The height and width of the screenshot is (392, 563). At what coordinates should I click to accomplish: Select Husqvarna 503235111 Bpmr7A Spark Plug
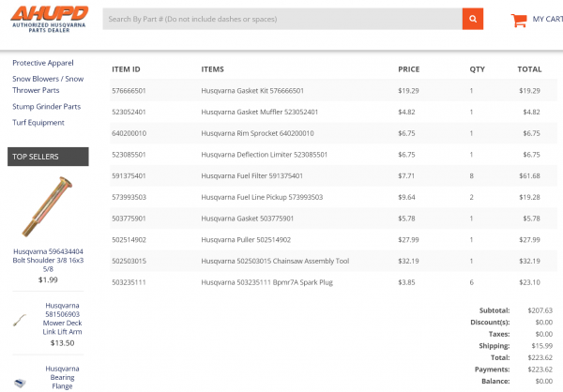pos(267,282)
